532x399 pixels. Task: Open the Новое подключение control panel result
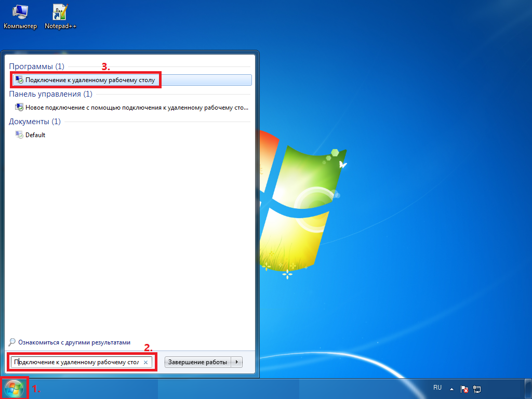pos(136,108)
